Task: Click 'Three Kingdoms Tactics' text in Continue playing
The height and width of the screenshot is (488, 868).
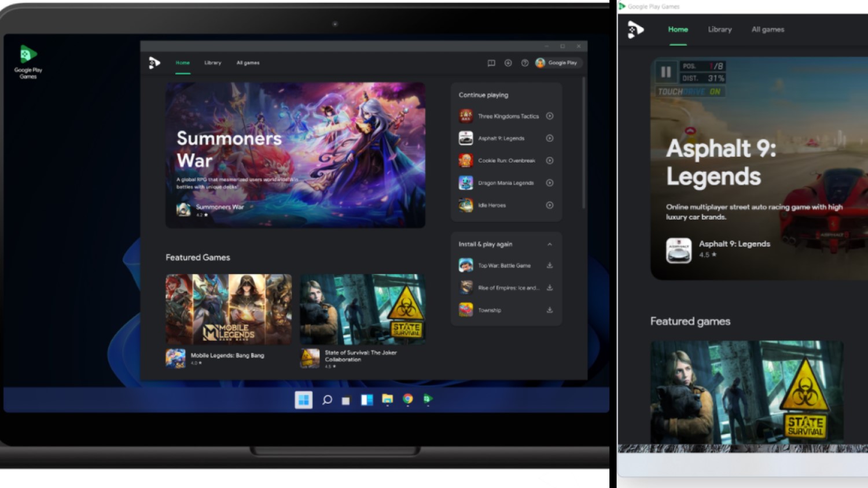Action: [x=508, y=116]
